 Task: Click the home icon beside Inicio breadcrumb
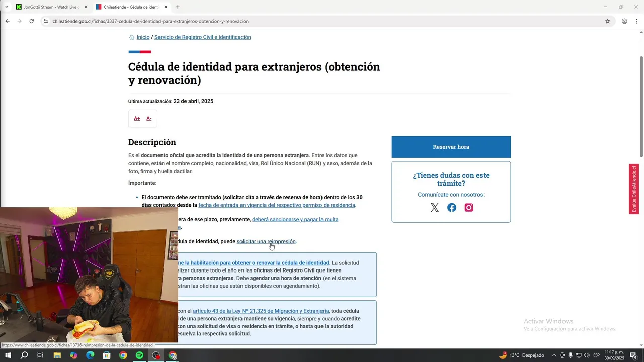point(131,37)
